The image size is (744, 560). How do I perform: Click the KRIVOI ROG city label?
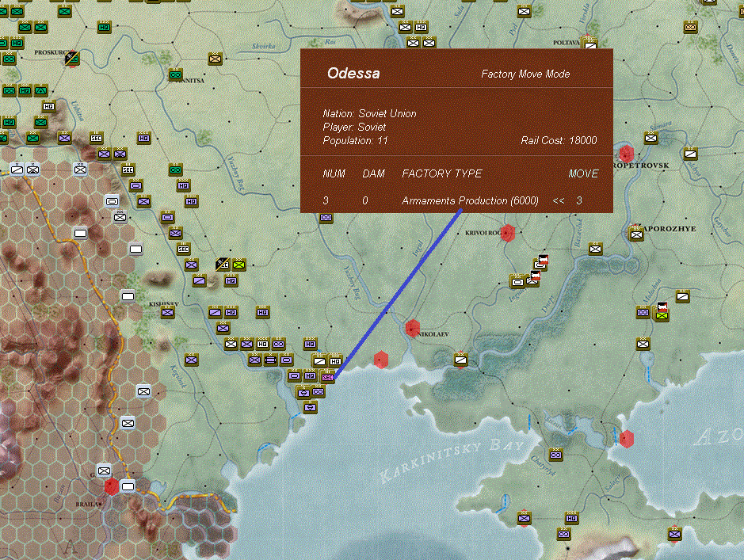tap(483, 233)
